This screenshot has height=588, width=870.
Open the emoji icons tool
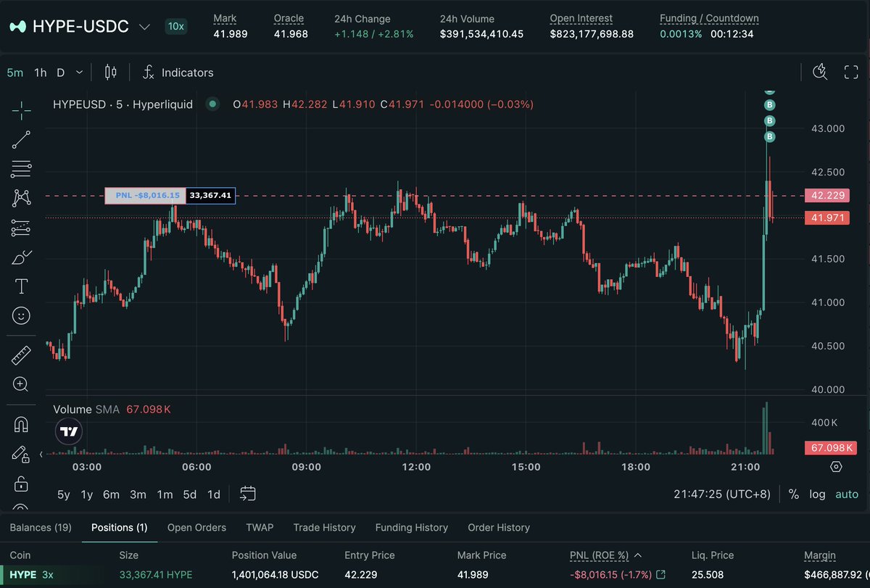tap(21, 315)
